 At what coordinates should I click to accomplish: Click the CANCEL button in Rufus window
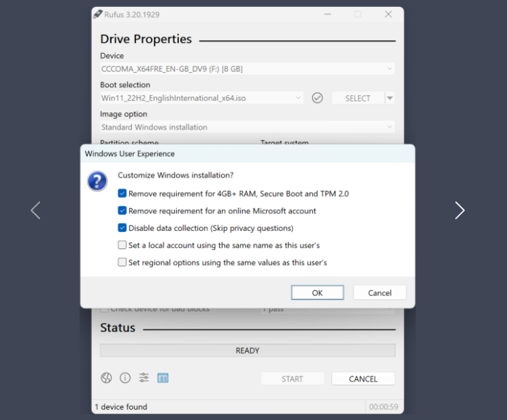pos(363,378)
